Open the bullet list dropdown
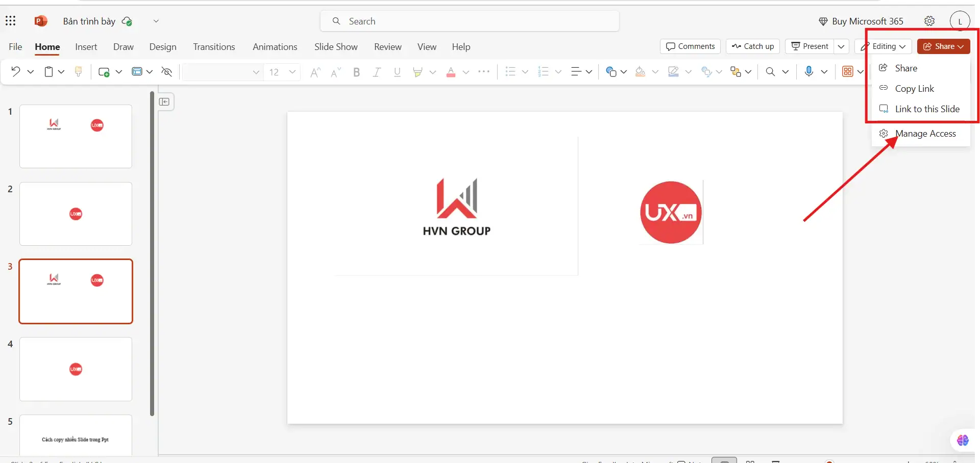 [525, 72]
